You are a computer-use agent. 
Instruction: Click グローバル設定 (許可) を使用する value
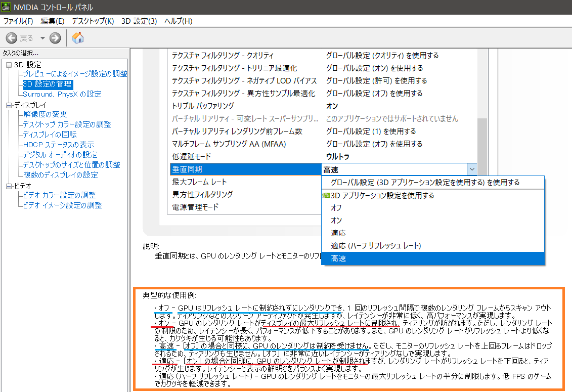(x=376, y=80)
